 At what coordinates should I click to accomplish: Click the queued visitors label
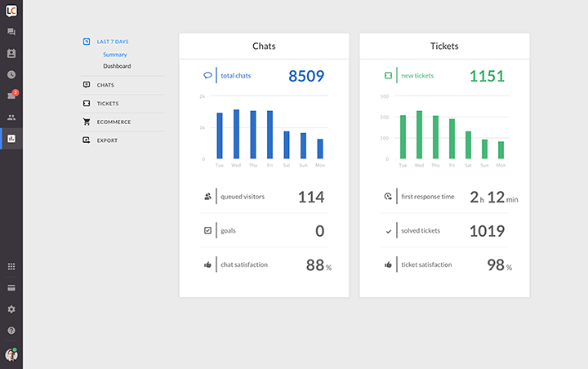243,197
